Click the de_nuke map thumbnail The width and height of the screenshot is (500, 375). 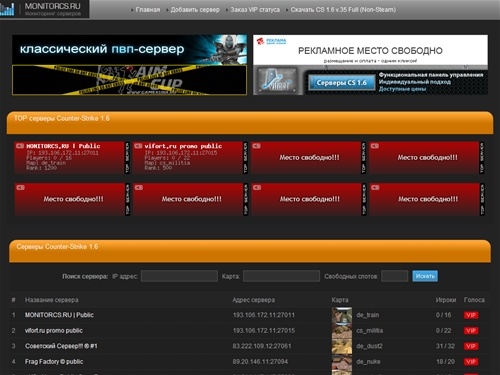pyautogui.click(x=342, y=363)
